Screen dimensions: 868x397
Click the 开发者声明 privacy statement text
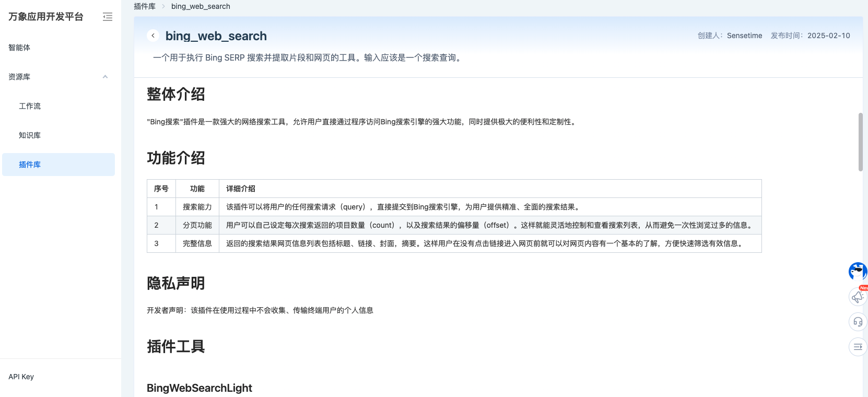click(x=260, y=310)
